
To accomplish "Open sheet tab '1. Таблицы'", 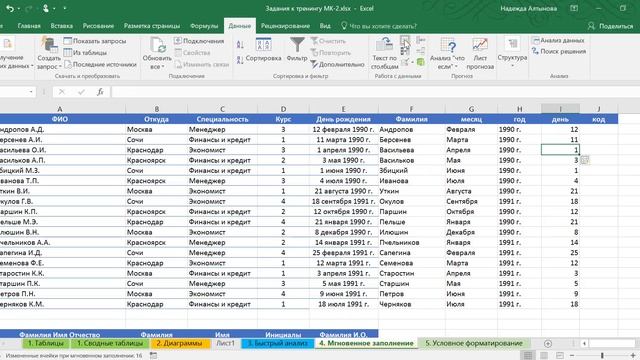I will pyautogui.click(x=45, y=343).
